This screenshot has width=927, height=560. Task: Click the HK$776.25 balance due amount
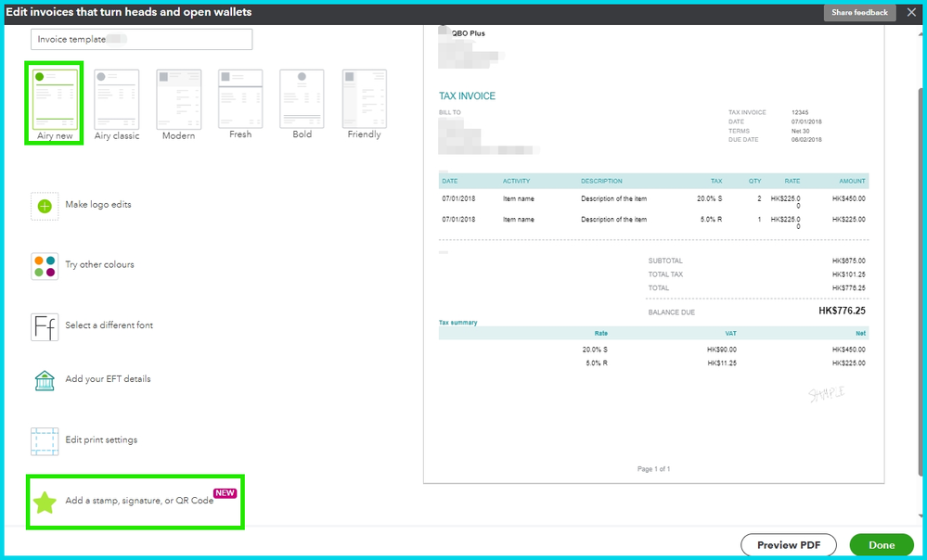(842, 311)
